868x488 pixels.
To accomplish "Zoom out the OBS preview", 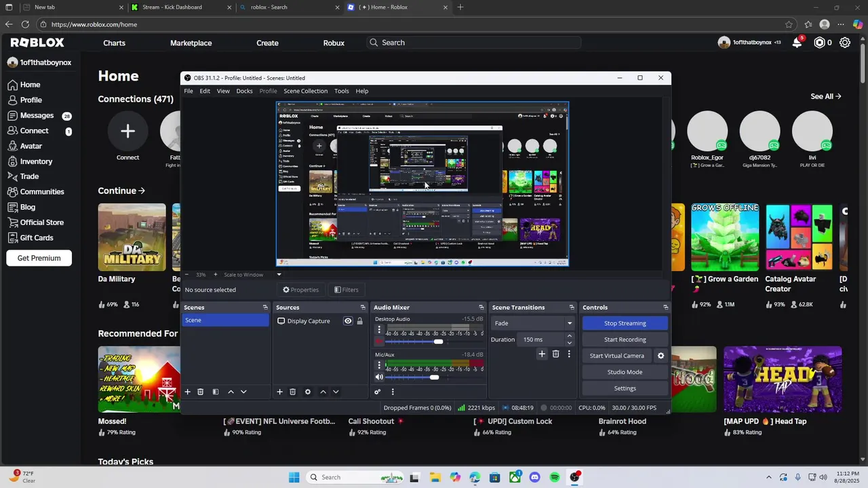I will click(188, 274).
